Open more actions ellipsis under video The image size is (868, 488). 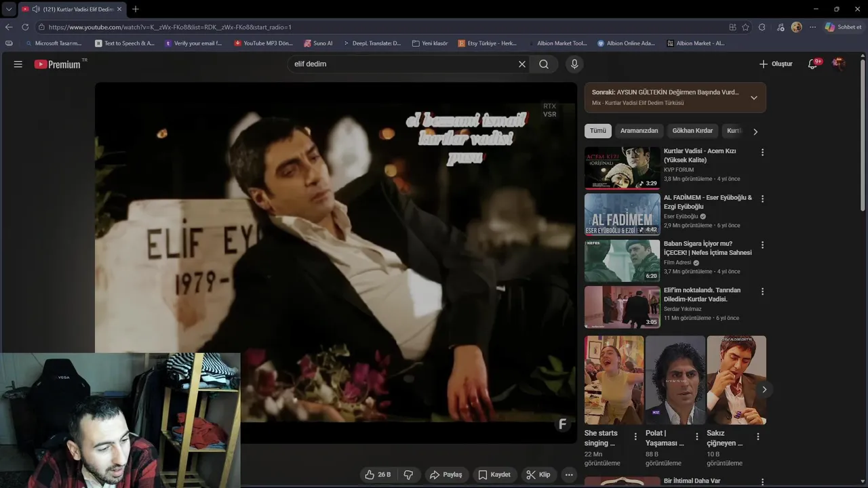(569, 474)
